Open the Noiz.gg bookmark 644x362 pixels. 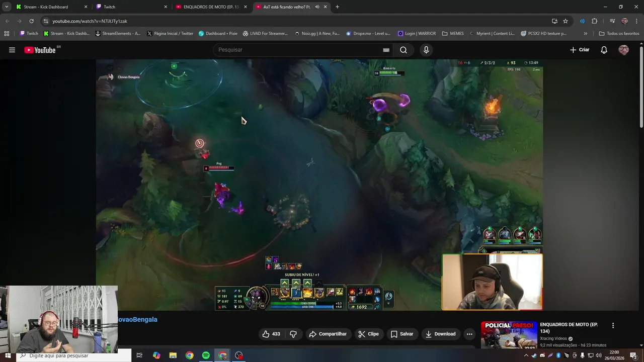pos(317,34)
